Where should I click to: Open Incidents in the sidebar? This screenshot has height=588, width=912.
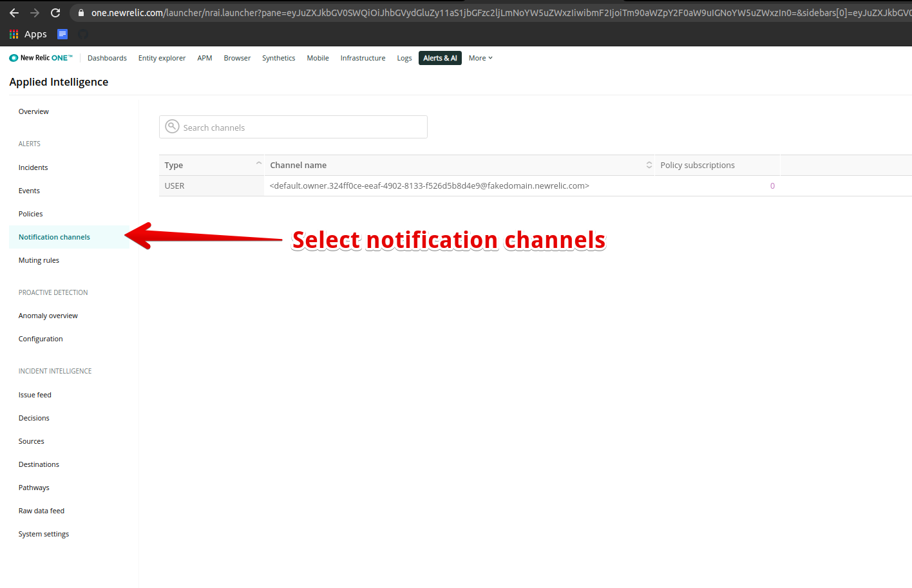(x=33, y=167)
